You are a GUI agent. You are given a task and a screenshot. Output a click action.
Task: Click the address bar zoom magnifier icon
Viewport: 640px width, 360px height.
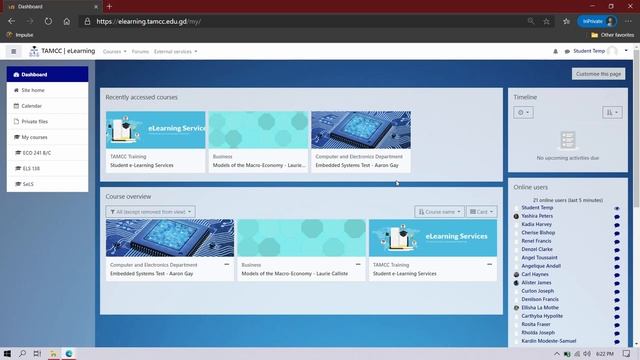tap(531, 21)
